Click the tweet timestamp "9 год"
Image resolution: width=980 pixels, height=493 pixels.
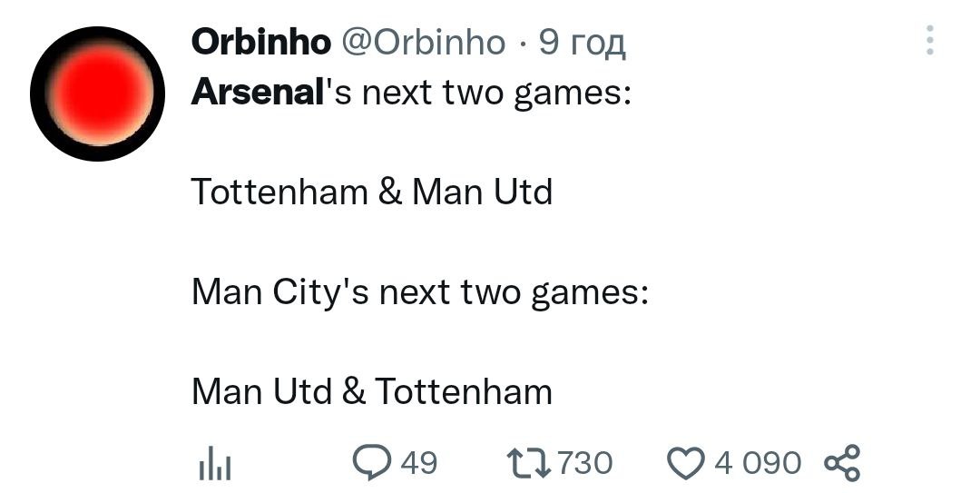582,42
